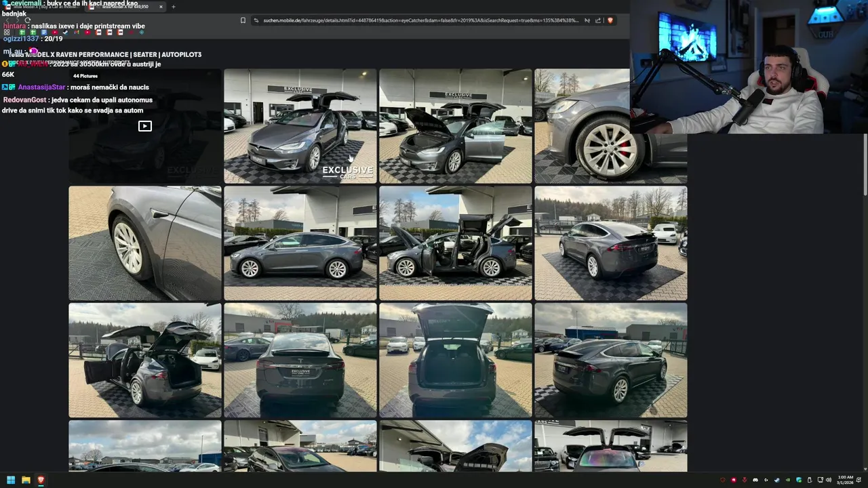Open close-up photo of the white rear wheel
This screenshot has height=488, width=868.
click(x=144, y=243)
